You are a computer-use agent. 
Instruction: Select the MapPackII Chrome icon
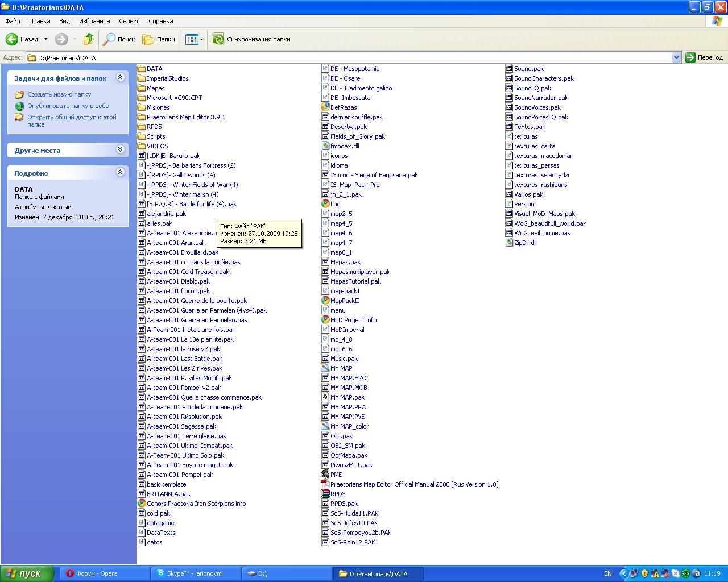click(x=325, y=301)
